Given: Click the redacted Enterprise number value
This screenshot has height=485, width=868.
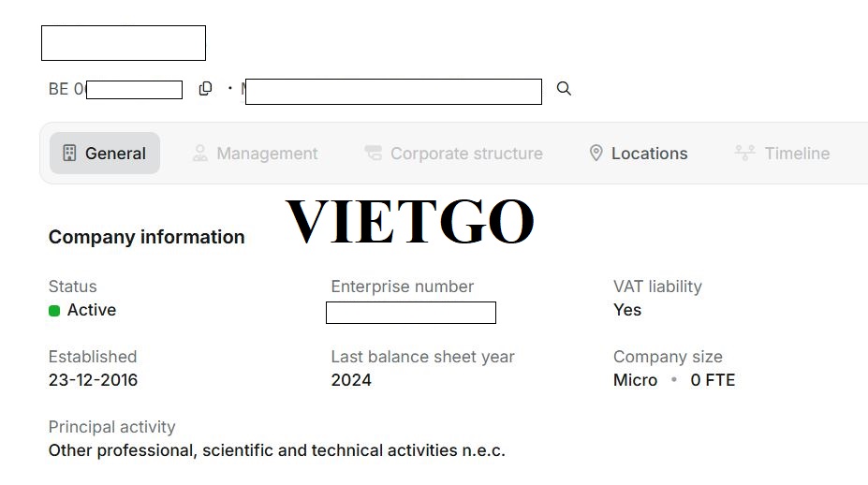Looking at the screenshot, I should pyautogui.click(x=410, y=313).
